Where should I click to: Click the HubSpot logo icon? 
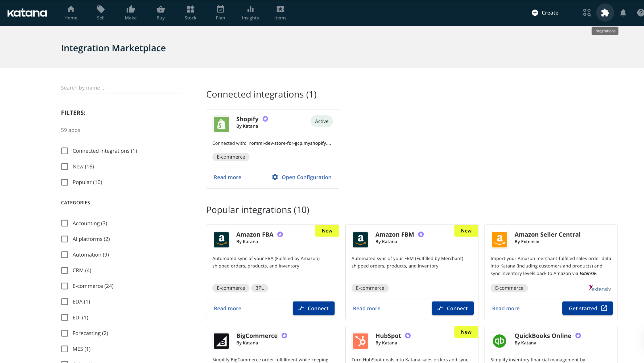pos(360,341)
